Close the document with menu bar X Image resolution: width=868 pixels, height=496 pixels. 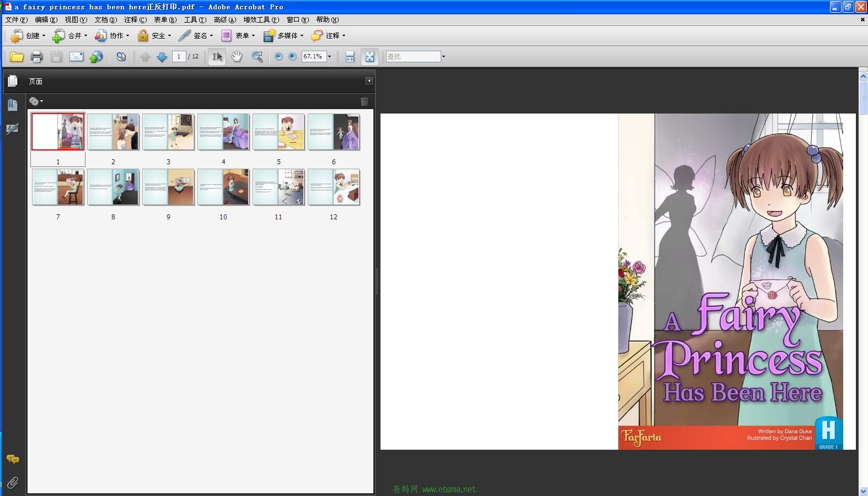pyautogui.click(x=862, y=20)
